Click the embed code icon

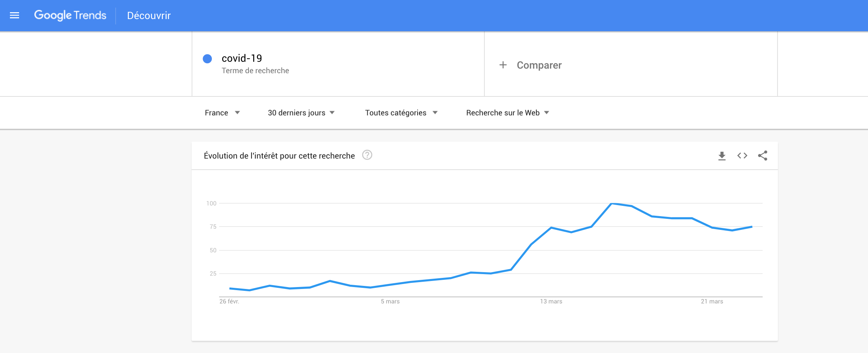[x=742, y=156]
